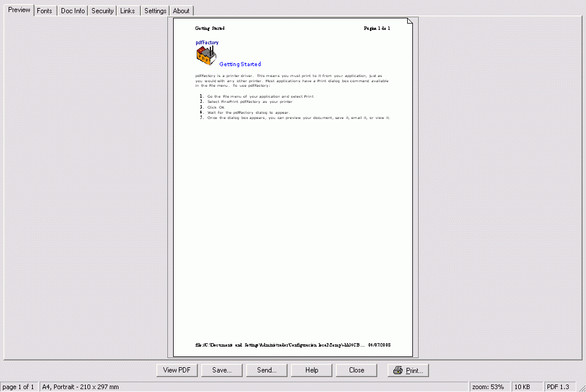Image resolution: width=586 pixels, height=392 pixels.
Task: Click the window resize grip in the status bar
Action: coord(582,388)
